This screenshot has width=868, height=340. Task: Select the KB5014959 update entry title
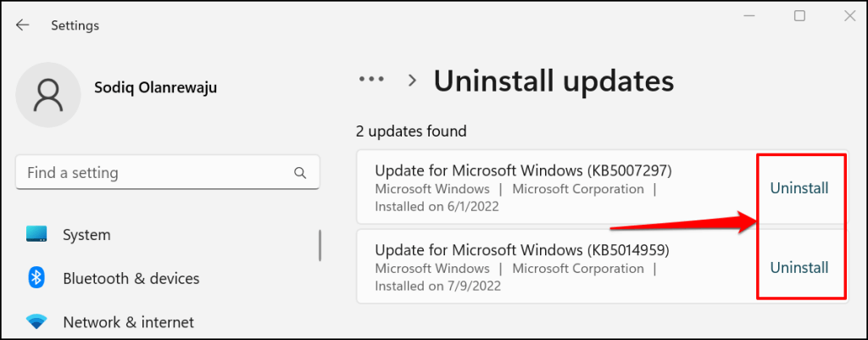(523, 249)
